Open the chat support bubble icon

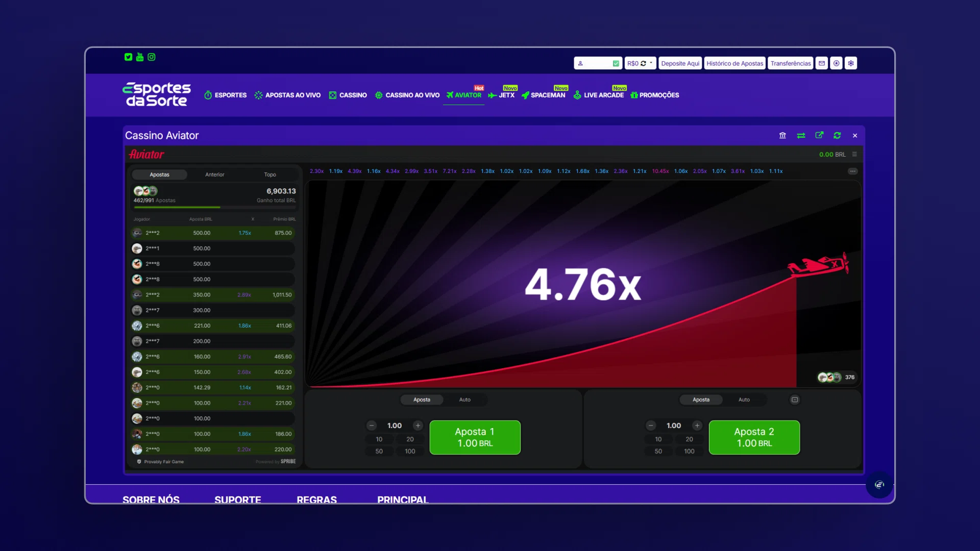[x=879, y=485]
